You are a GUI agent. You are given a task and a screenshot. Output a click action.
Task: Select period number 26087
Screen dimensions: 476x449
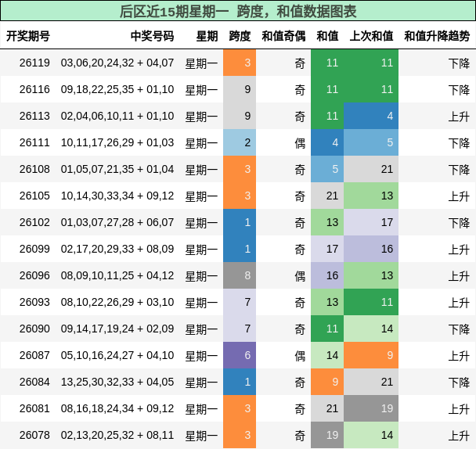click(34, 355)
